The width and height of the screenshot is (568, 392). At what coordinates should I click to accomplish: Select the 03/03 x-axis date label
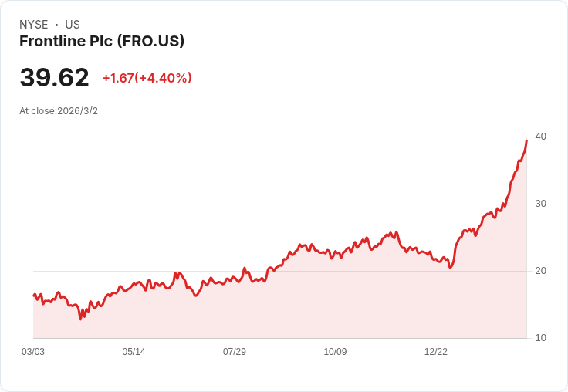tap(33, 352)
